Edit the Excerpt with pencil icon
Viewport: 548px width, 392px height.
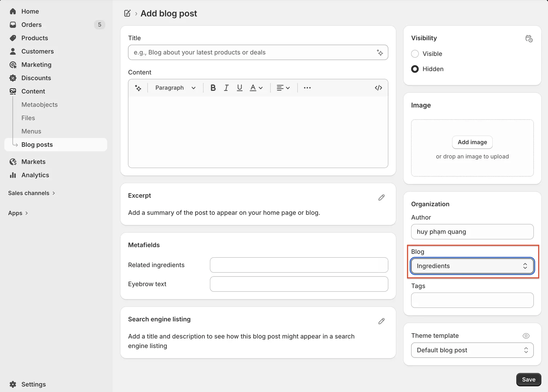[x=381, y=197]
